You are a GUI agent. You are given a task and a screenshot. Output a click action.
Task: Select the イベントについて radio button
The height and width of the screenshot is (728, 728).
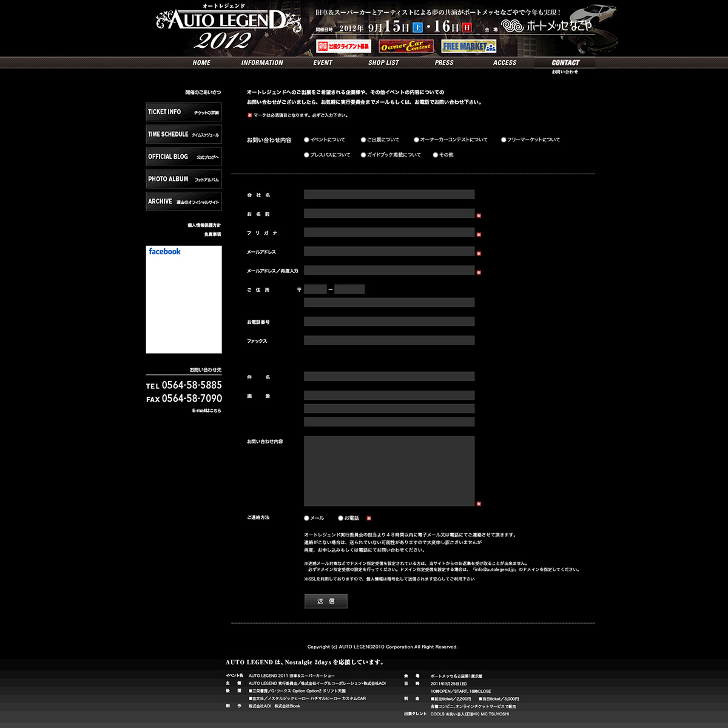pos(307,140)
